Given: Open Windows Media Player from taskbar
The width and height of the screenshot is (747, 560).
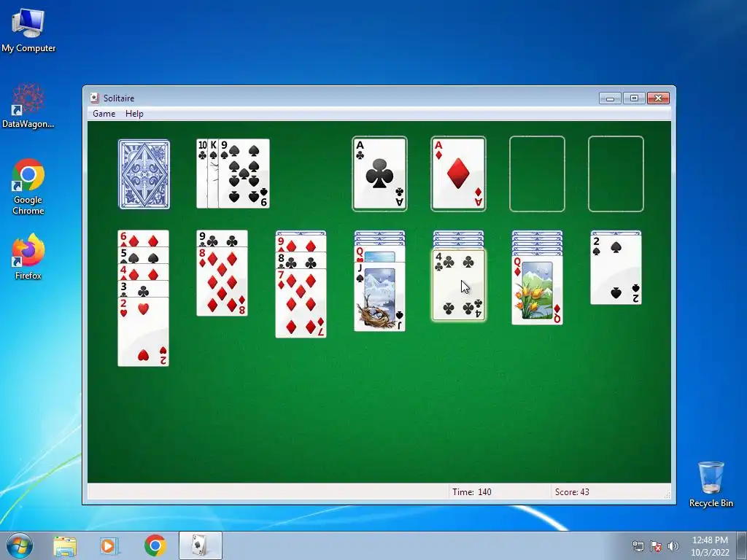Looking at the screenshot, I should point(109,545).
